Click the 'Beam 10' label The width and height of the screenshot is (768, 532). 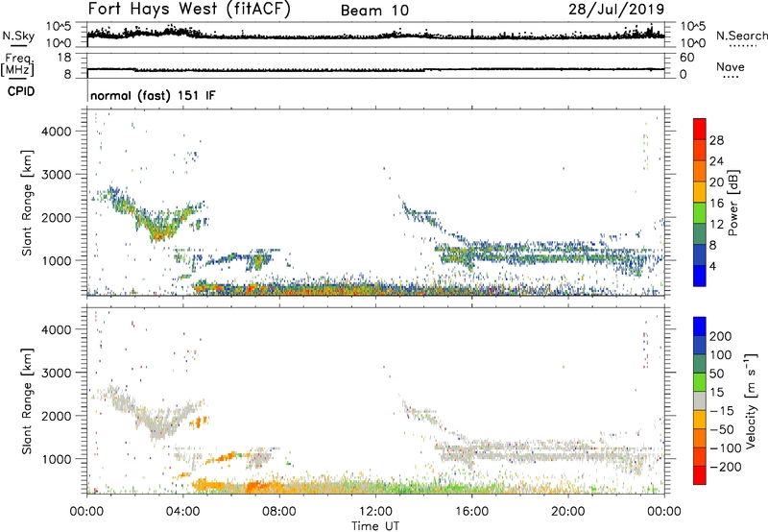pyautogui.click(x=374, y=11)
